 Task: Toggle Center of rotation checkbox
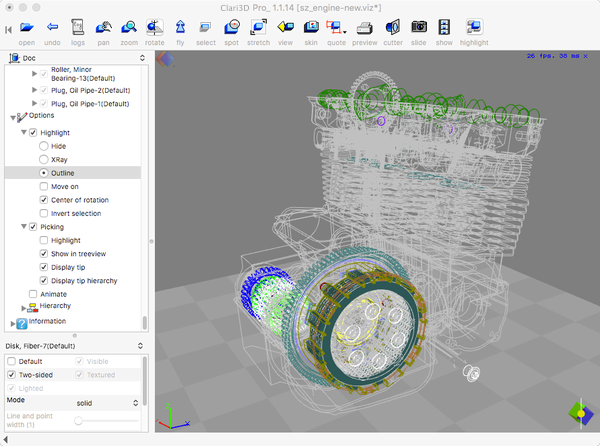[x=44, y=200]
